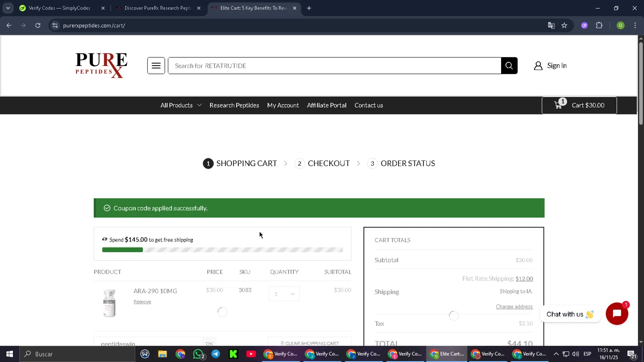Show hidden system tray icons
The width and height of the screenshot is (644, 362).
click(x=556, y=354)
